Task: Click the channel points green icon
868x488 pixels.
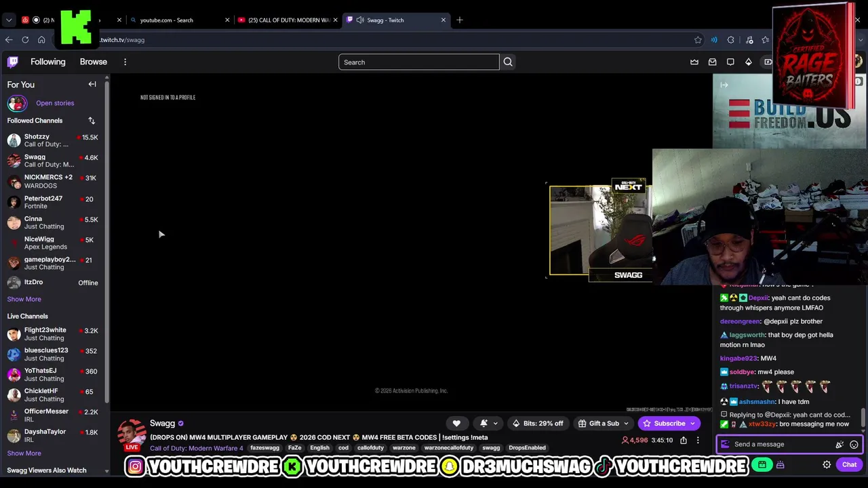Action: click(762, 465)
